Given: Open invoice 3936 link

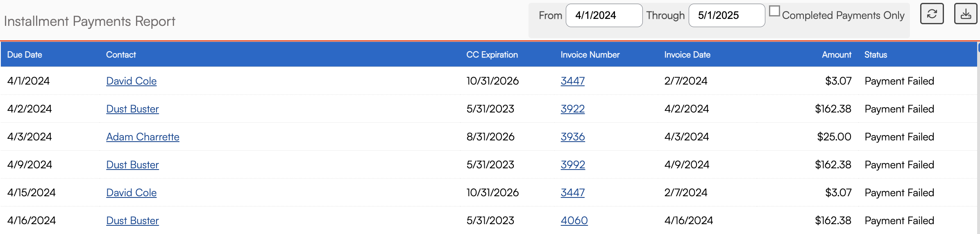Looking at the screenshot, I should tap(572, 137).
